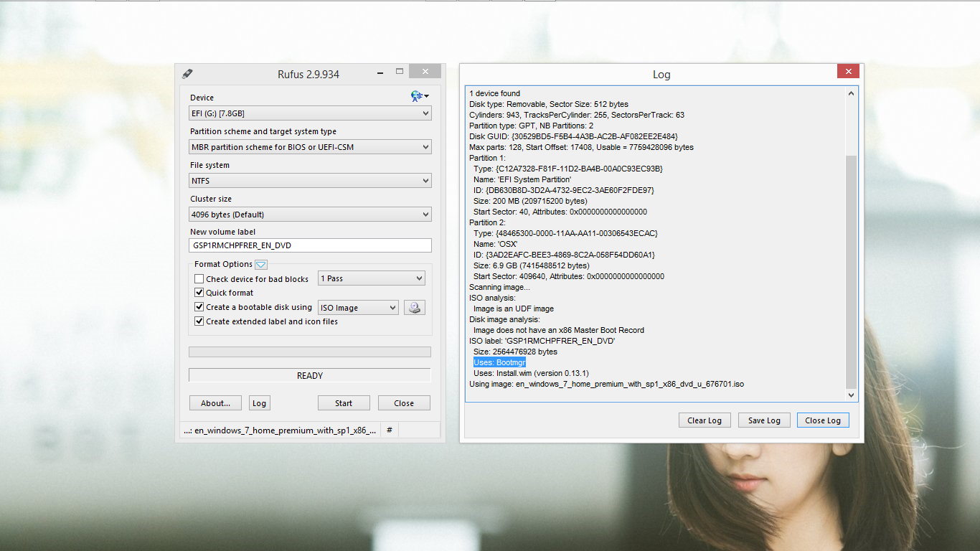Click the Log vertical scrollbar thumb
The width and height of the screenshot is (980, 551).
pyautogui.click(x=852, y=271)
